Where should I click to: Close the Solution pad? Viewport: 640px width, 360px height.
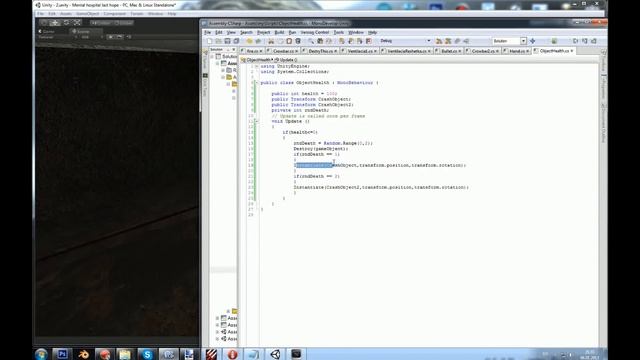[x=233, y=49]
